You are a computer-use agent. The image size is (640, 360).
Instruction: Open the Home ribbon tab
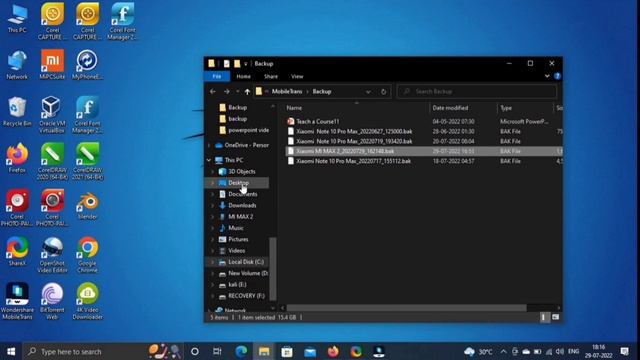pos(243,76)
